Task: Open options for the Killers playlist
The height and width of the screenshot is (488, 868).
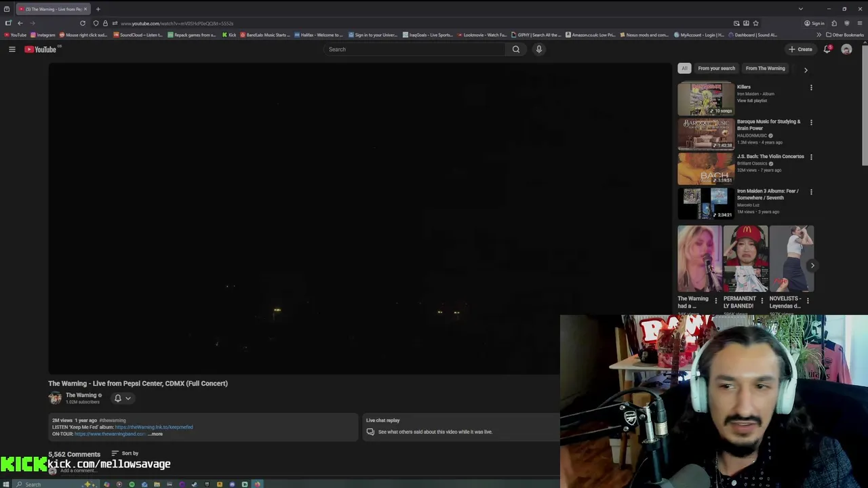Action: (811, 87)
